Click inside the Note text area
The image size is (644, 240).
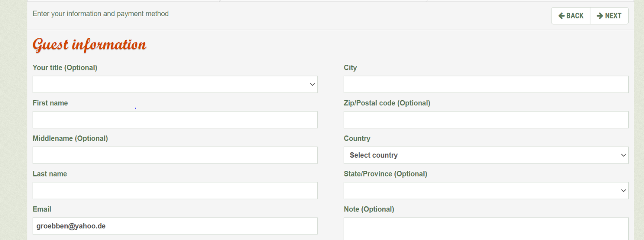486,229
